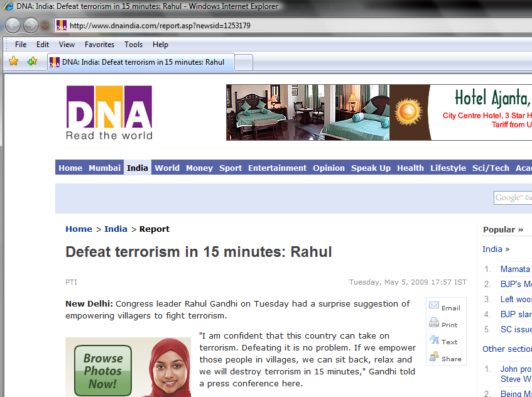Open the Help menu
This screenshot has height=397, width=532.
tap(160, 45)
